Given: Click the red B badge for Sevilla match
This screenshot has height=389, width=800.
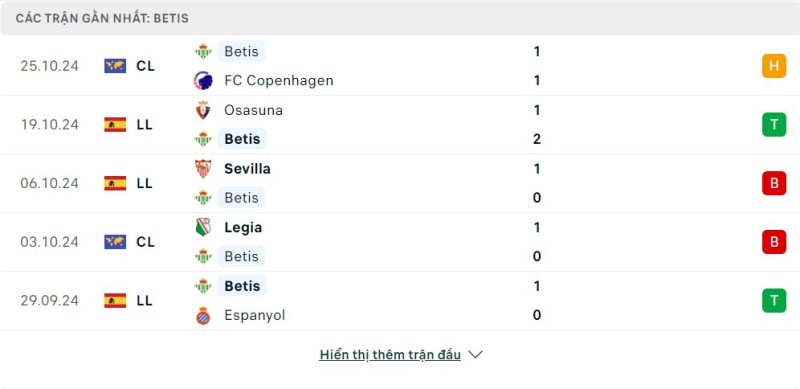Looking at the screenshot, I should click(774, 183).
